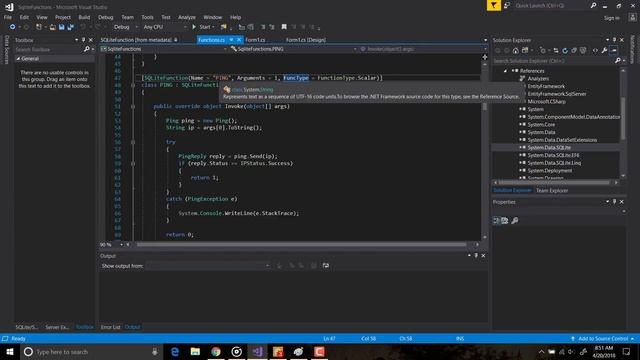Pin the Output panel
Screen dimensions: 640x360
pyautogui.click(x=476, y=256)
